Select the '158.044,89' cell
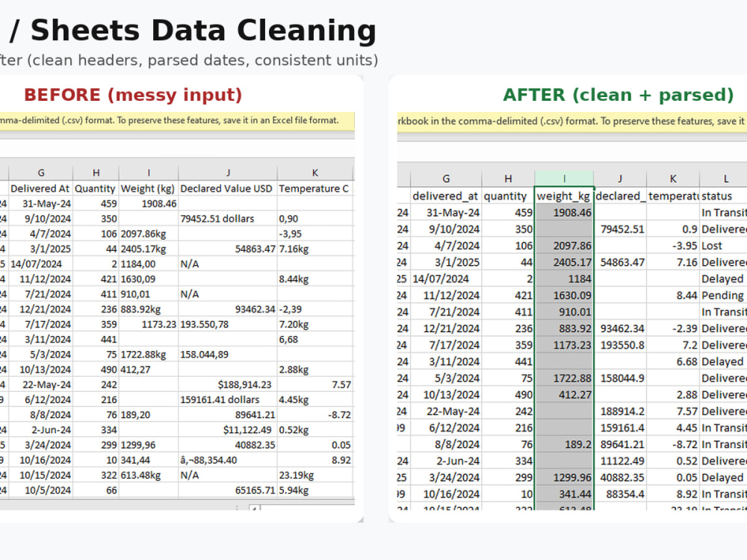 228,354
